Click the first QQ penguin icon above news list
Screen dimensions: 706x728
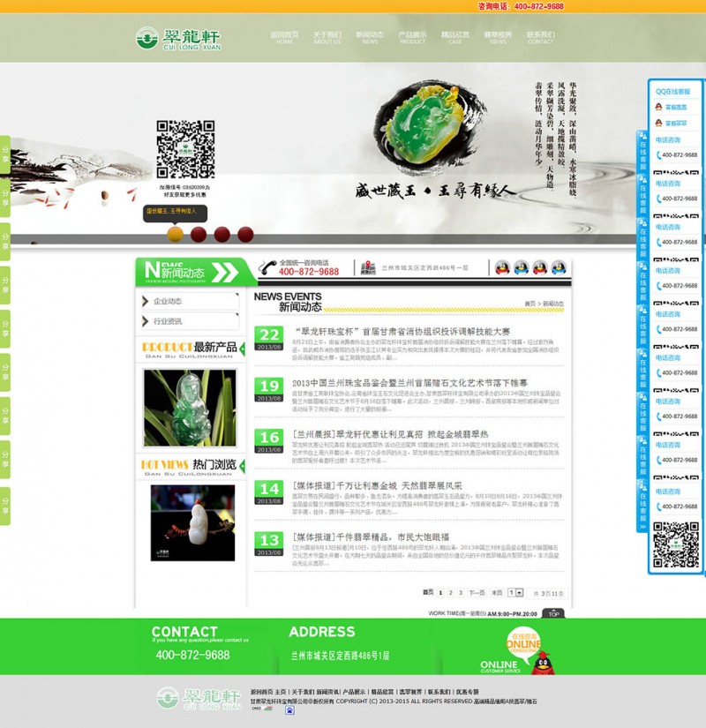coord(502,267)
